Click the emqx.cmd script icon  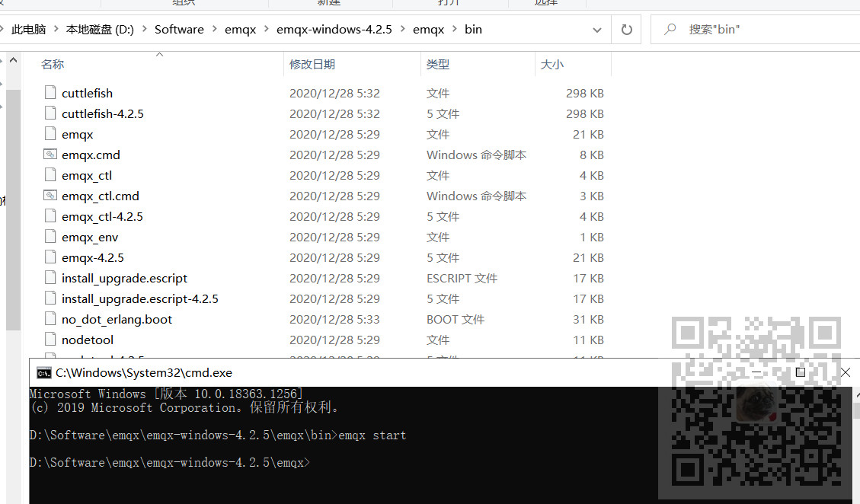(50, 155)
